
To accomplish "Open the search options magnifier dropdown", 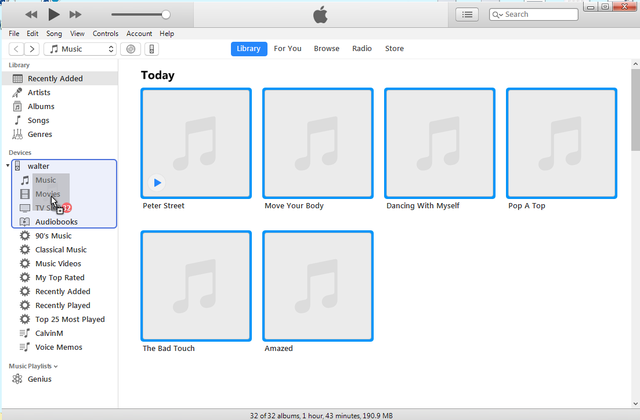I will coord(497,15).
